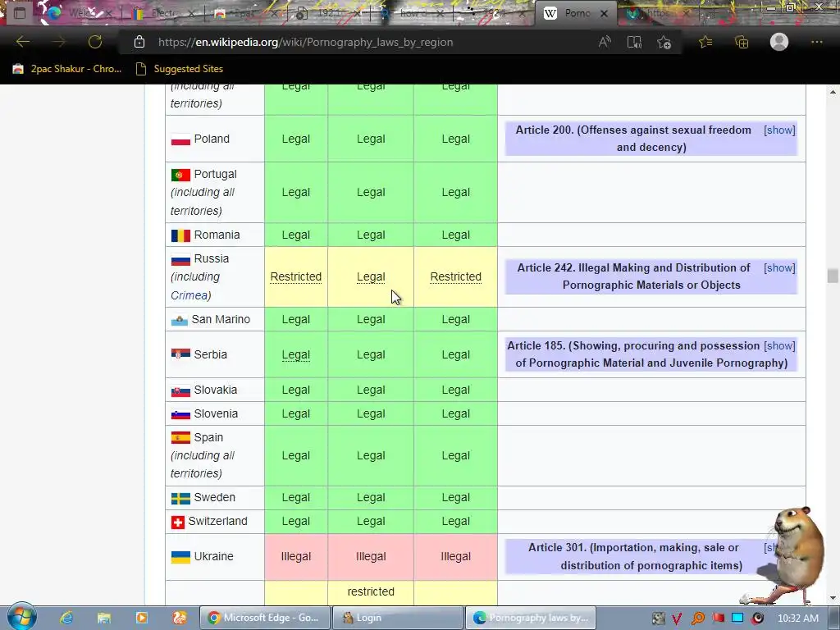Switch to Login taskbar window
The width and height of the screenshot is (840, 630).
point(397,618)
